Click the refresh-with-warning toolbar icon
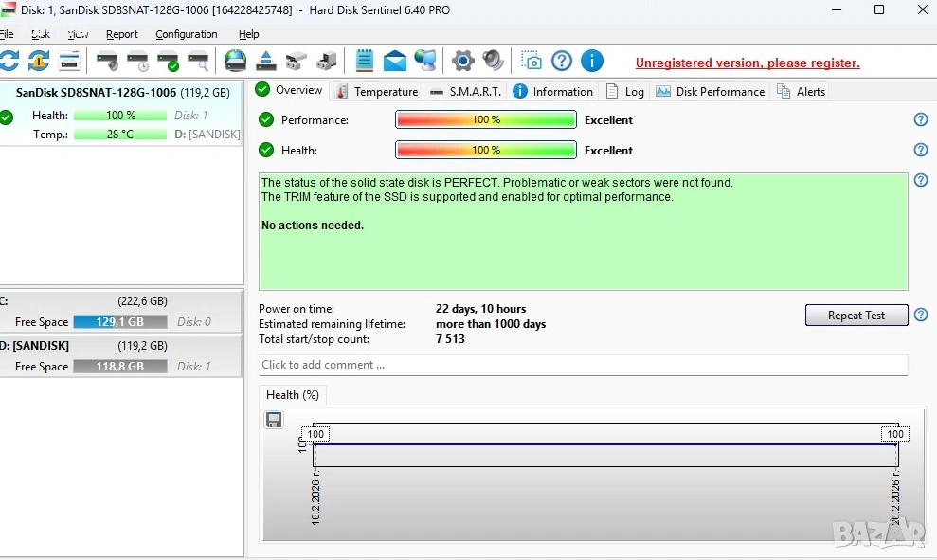This screenshot has width=937, height=560. click(39, 62)
